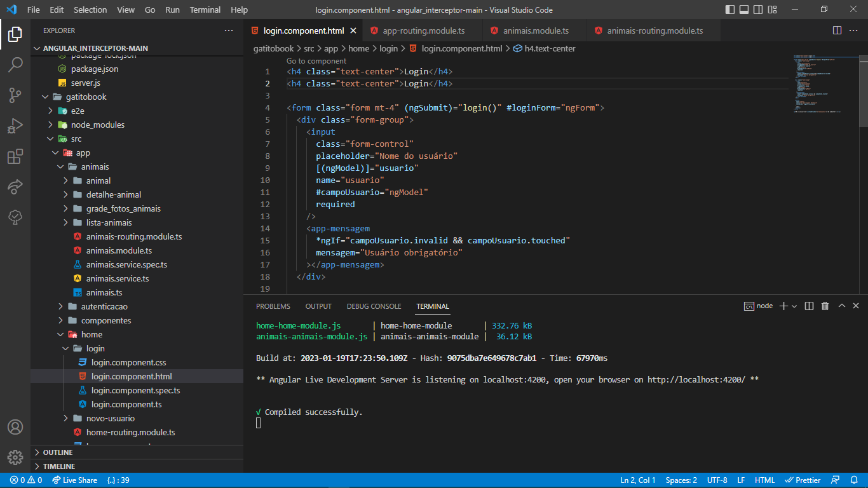Toggle panel layout icon in title bar
Image resolution: width=868 pixels, height=488 pixels.
coord(743,10)
